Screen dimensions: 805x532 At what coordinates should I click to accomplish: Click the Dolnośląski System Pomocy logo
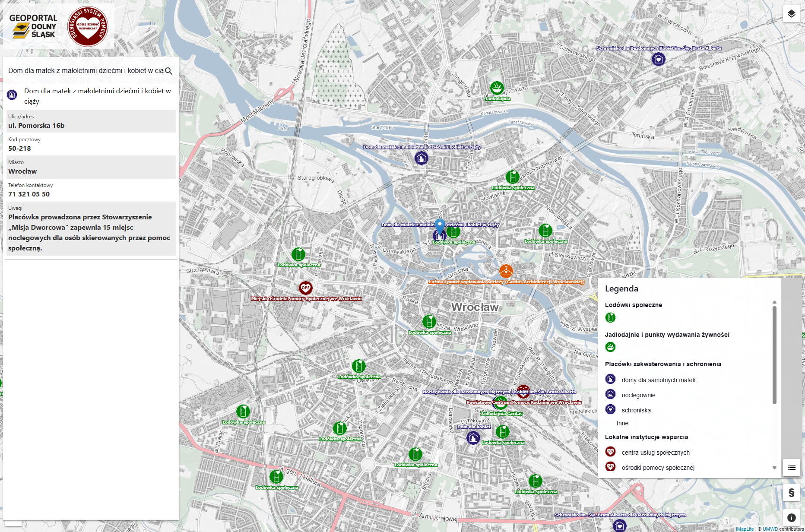(x=88, y=26)
